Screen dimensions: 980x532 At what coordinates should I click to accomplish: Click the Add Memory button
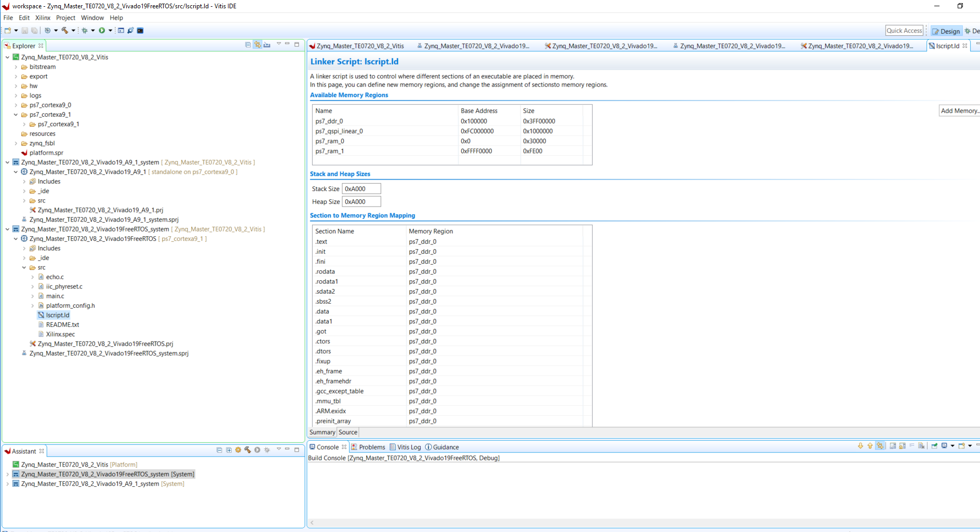pos(959,111)
